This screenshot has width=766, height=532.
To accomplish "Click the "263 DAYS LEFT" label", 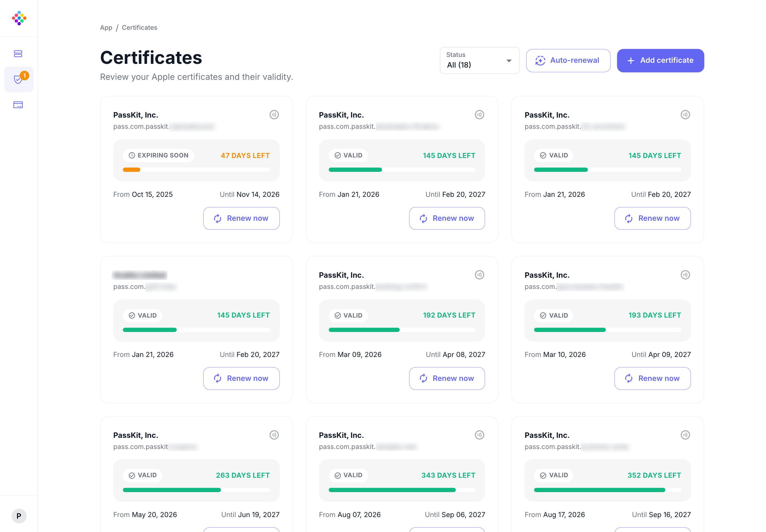I will (x=243, y=475).
